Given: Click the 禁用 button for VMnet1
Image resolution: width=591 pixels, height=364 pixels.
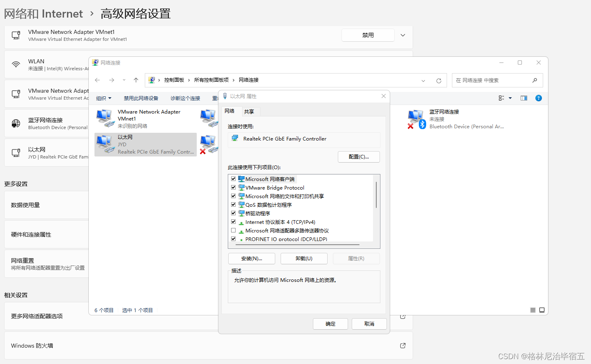Looking at the screenshot, I should tap(368, 35).
